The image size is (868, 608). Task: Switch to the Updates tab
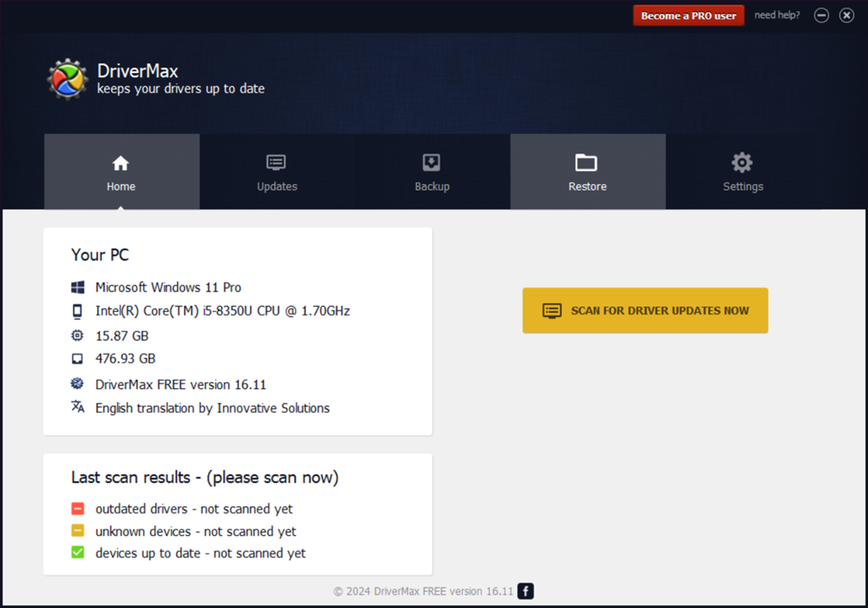pos(277,171)
